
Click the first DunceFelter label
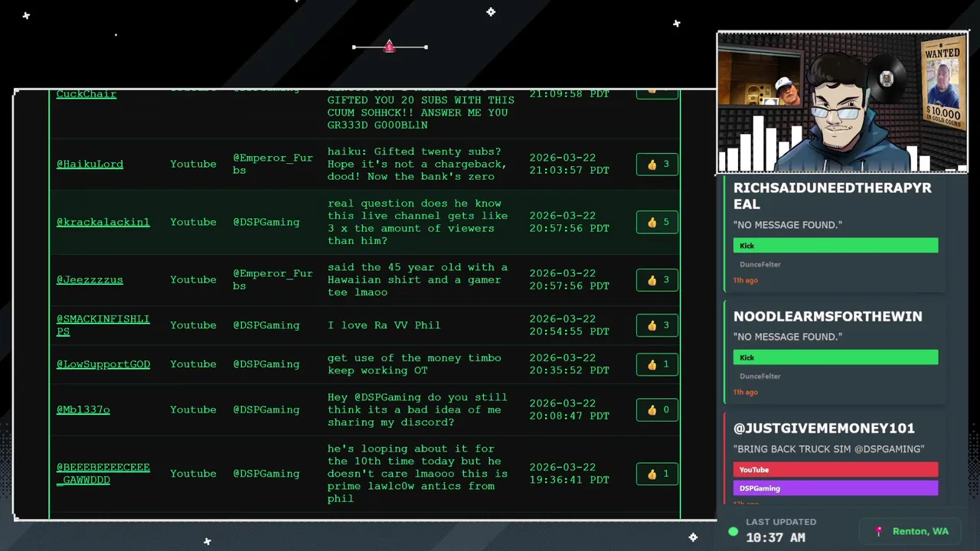coord(760,265)
